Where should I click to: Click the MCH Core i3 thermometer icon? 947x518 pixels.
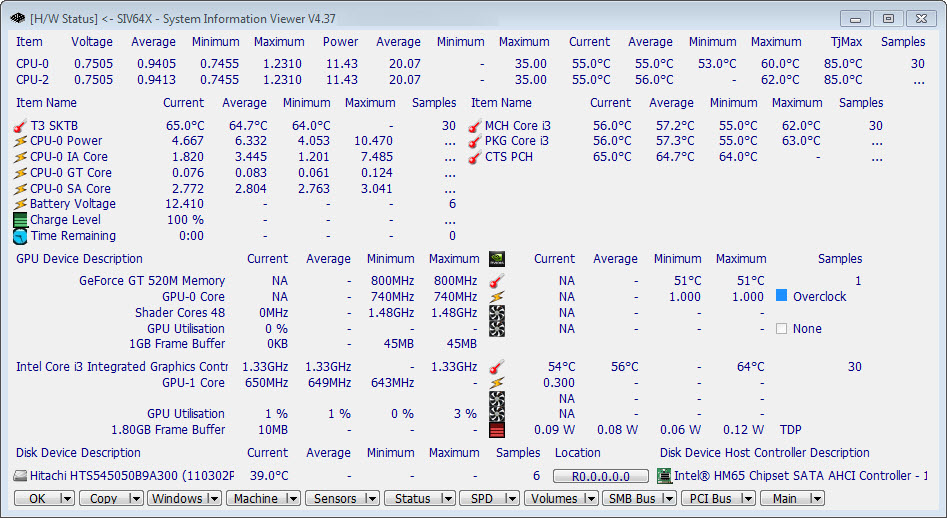(x=475, y=126)
